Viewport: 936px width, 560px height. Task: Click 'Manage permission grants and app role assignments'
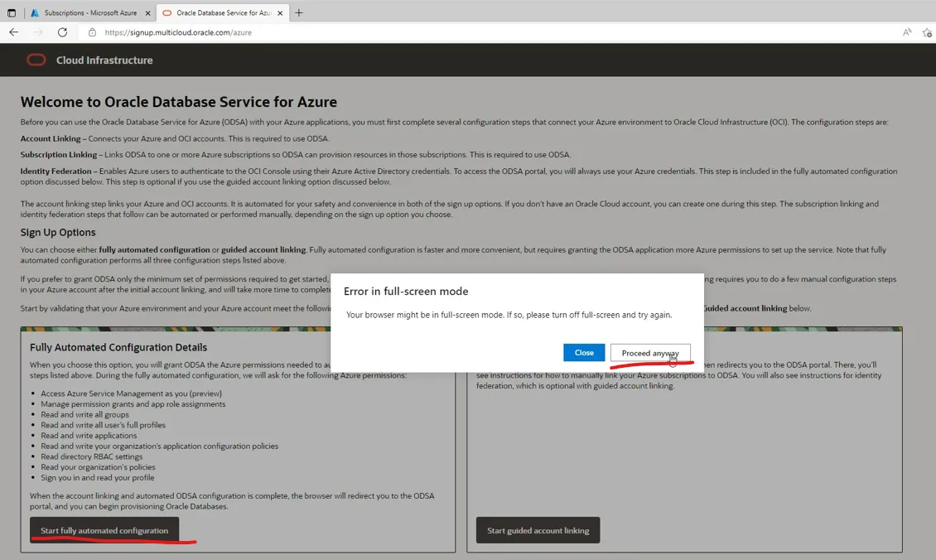(133, 404)
